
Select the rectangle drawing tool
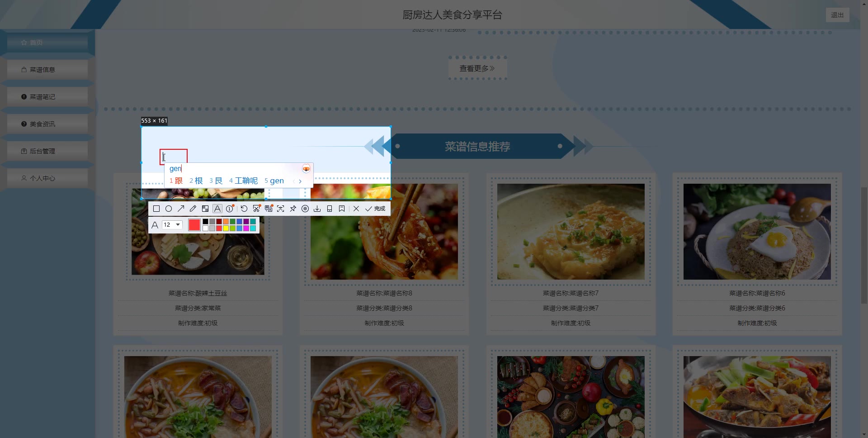156,209
